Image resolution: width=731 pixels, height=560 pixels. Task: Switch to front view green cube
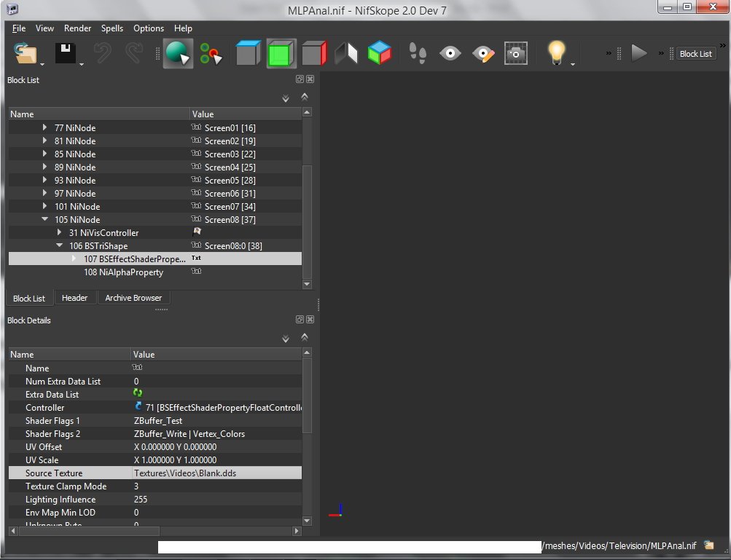tap(281, 54)
